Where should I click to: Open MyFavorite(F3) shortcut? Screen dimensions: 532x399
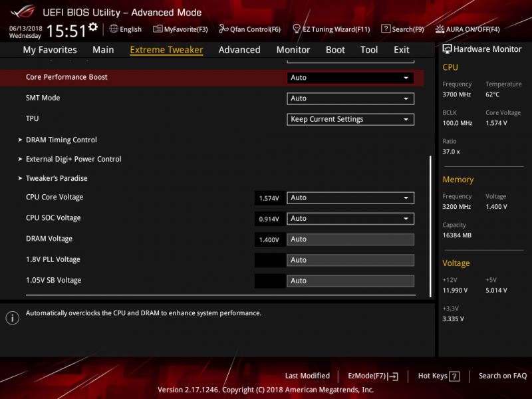180,29
